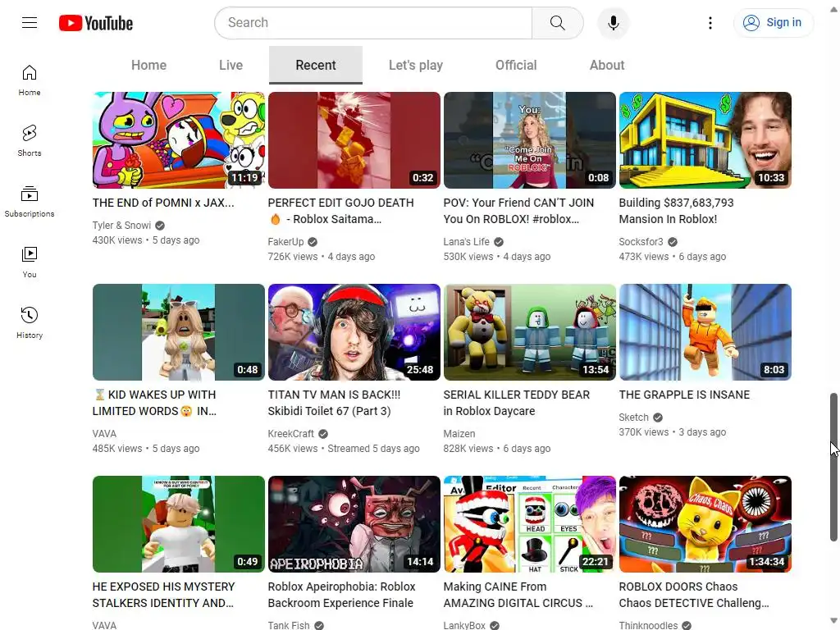Open the About tab

[607, 65]
